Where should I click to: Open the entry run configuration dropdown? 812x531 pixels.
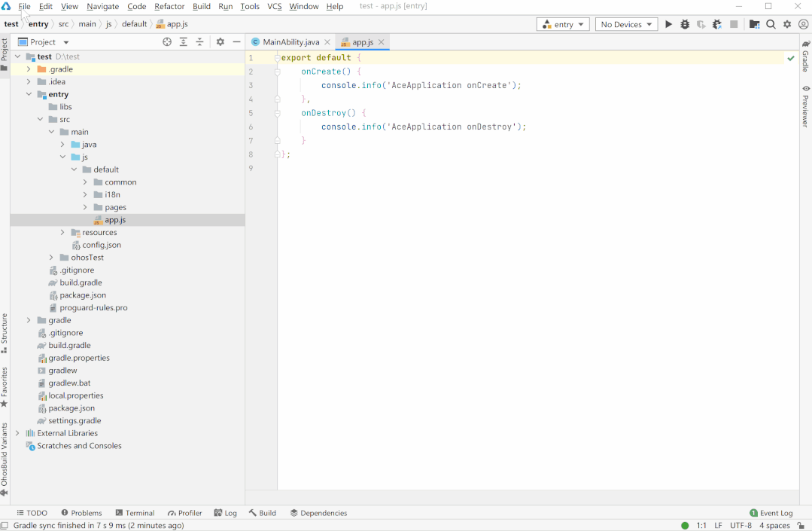(x=563, y=24)
